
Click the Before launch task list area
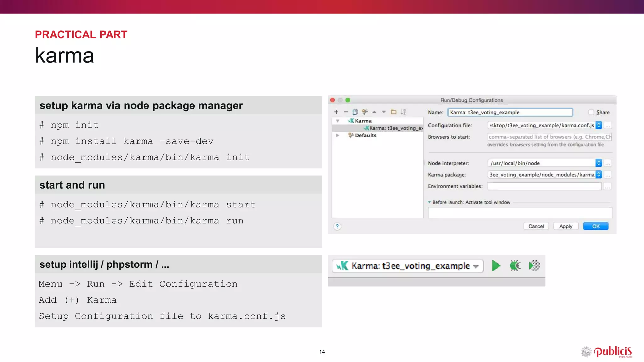pyautogui.click(x=520, y=212)
